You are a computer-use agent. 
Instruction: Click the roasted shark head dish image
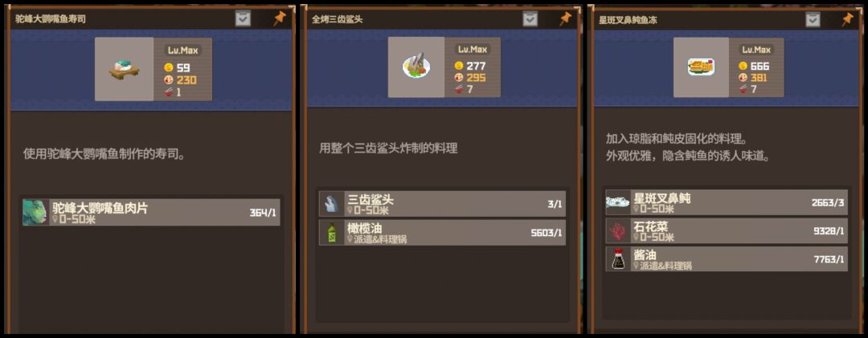tap(416, 67)
